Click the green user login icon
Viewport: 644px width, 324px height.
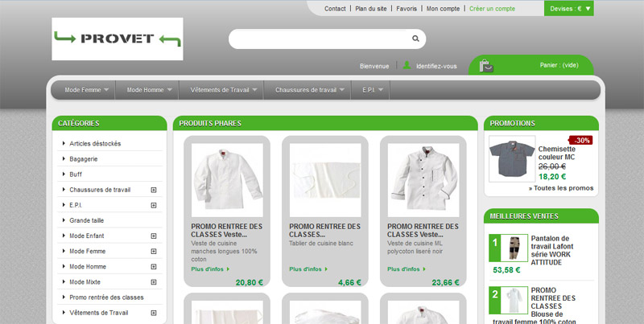[x=407, y=65]
